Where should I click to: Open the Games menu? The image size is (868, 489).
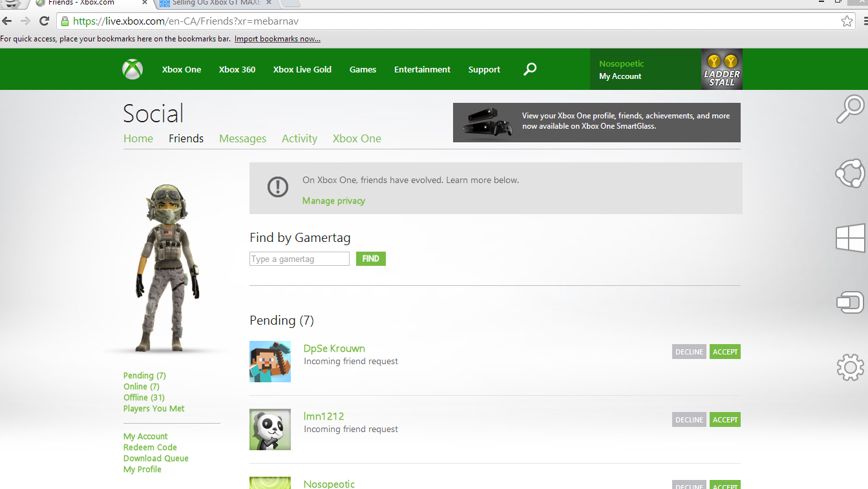363,69
